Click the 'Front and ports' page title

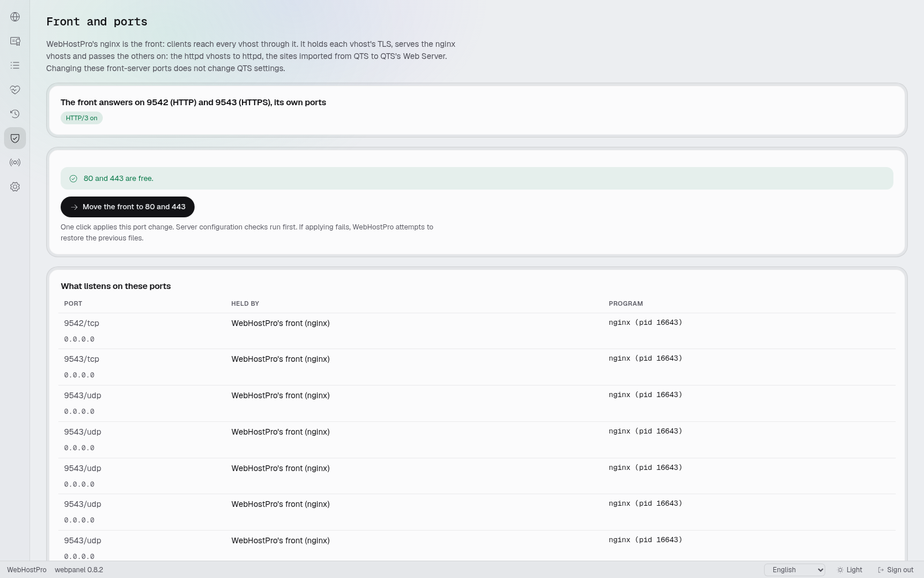(x=96, y=22)
